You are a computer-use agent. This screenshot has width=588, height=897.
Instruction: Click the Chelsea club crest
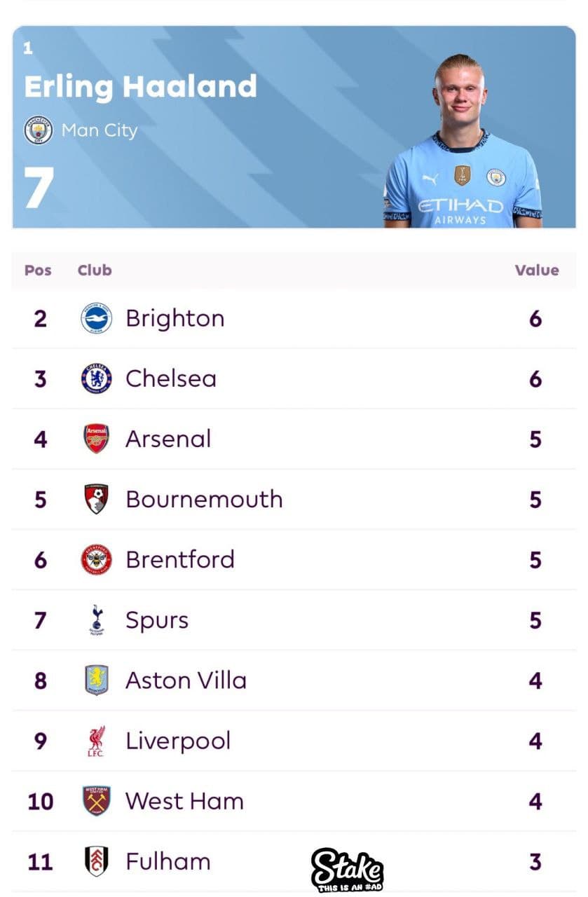pyautogui.click(x=96, y=379)
